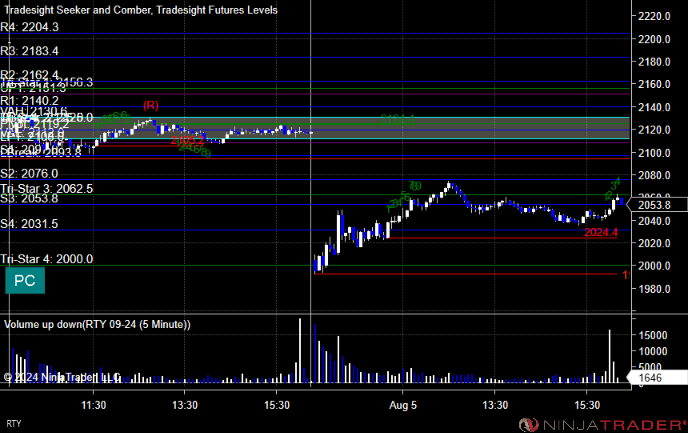Click the R1: 2140.2 level label
This screenshot has width=688, height=433.
[29, 101]
